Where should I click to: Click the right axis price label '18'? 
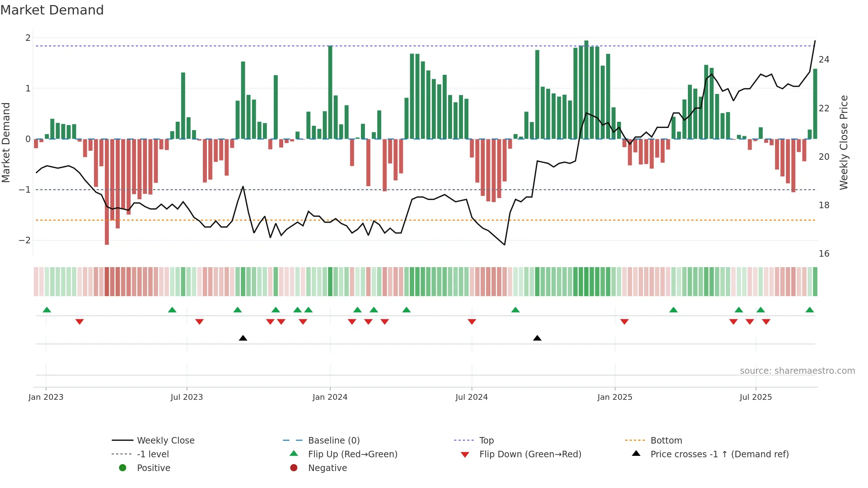coord(824,205)
